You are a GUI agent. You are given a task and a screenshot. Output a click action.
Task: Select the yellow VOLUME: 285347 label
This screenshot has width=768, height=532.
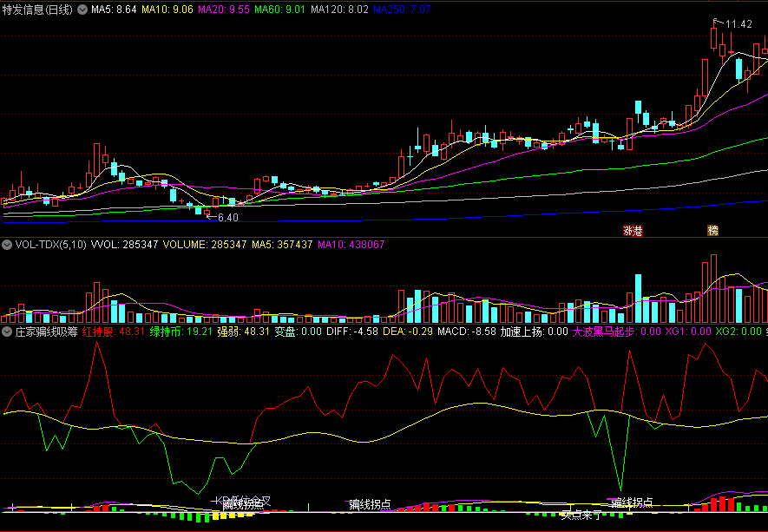[x=205, y=245]
